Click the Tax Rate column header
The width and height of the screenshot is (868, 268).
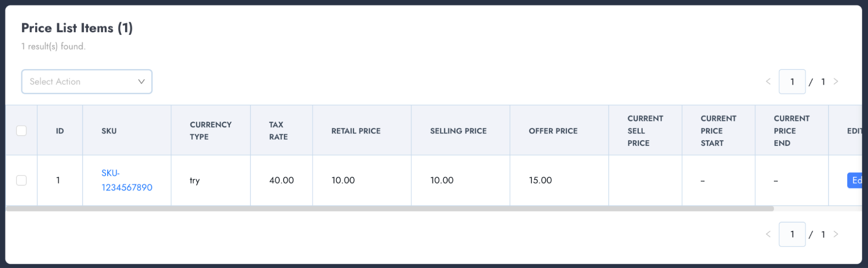tap(278, 131)
